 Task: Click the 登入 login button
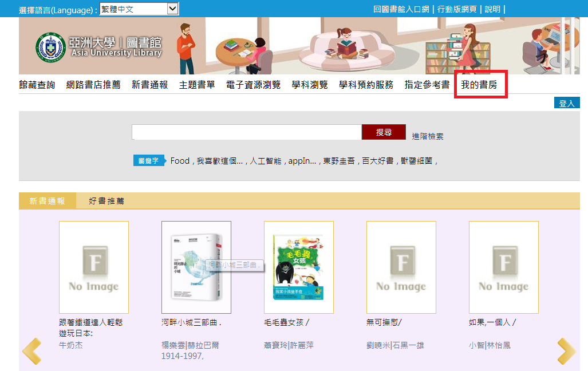[567, 103]
